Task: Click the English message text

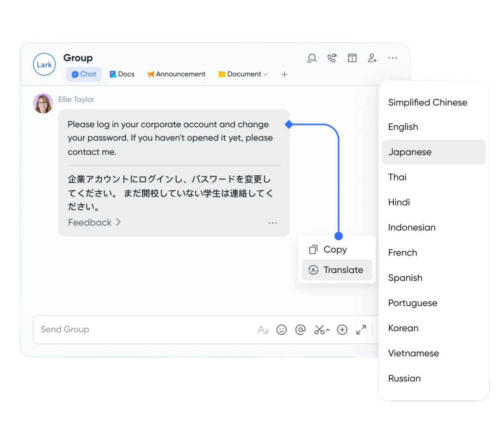Action: [170, 138]
